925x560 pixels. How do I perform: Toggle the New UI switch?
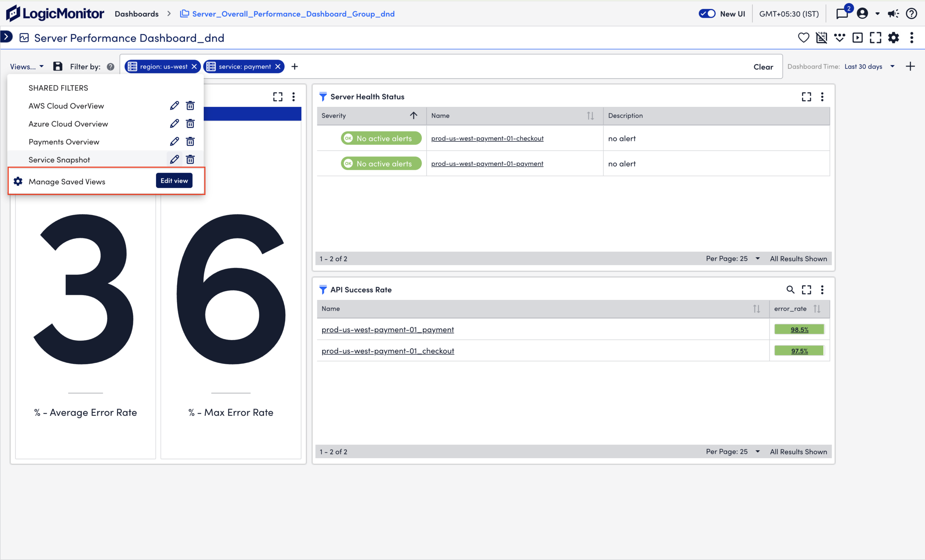coord(707,14)
